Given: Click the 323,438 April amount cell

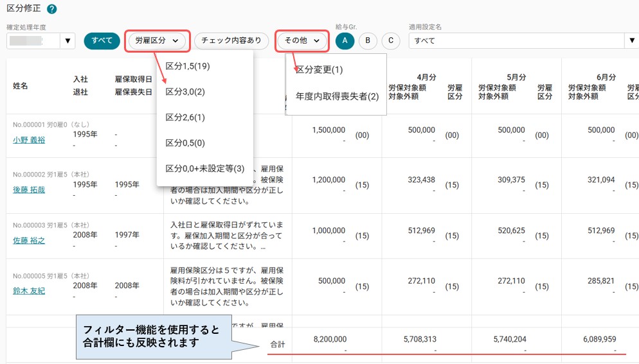Looking at the screenshot, I should coord(421,180).
